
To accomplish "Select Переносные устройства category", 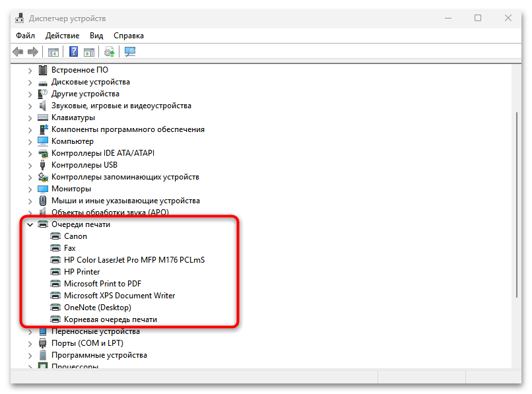I will (x=96, y=331).
